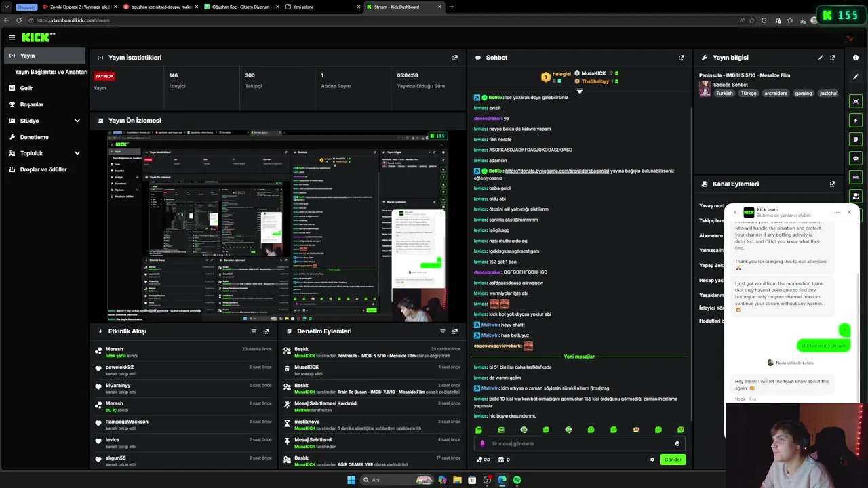Open the hamburger menu beside Kick logo
Screen dimensions: 868x488
point(12,37)
